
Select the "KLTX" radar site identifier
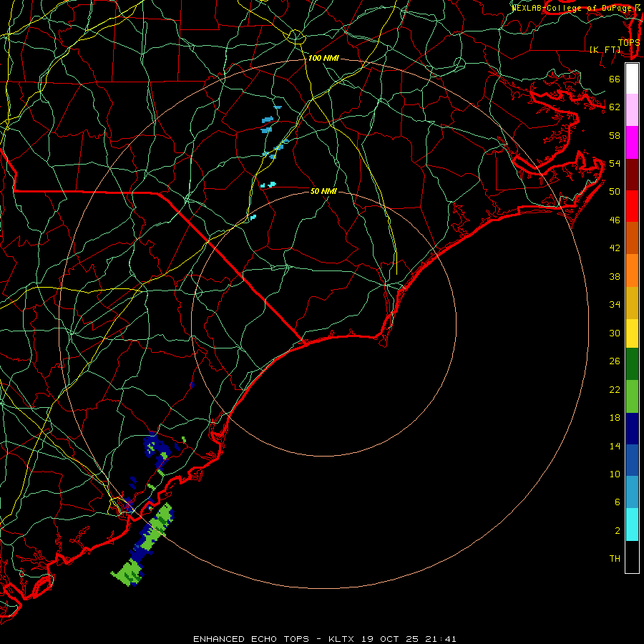(343, 639)
